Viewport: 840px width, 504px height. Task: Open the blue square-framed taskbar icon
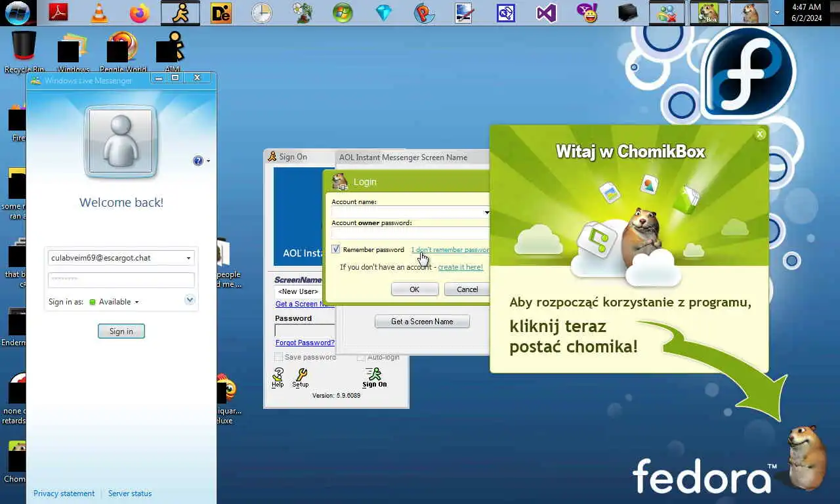click(505, 12)
